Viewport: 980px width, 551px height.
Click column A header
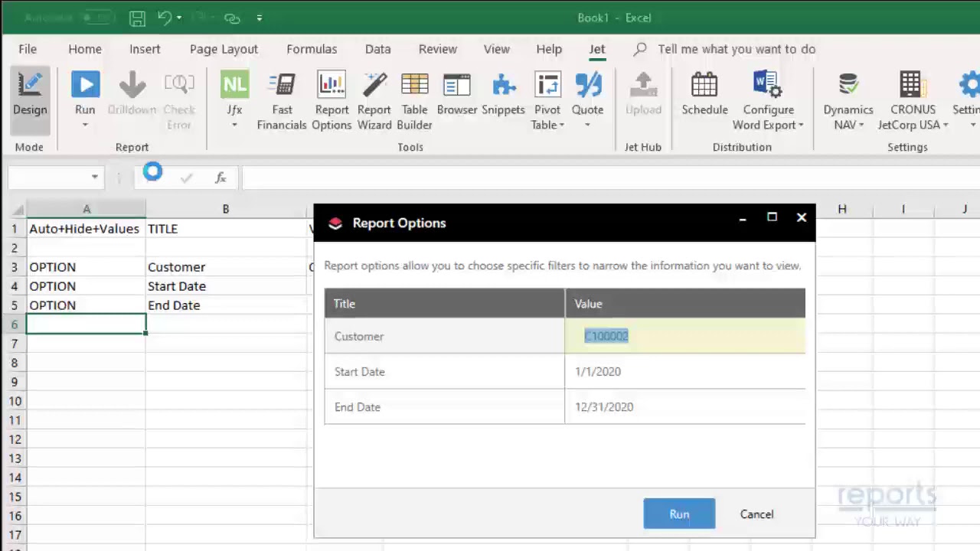86,209
